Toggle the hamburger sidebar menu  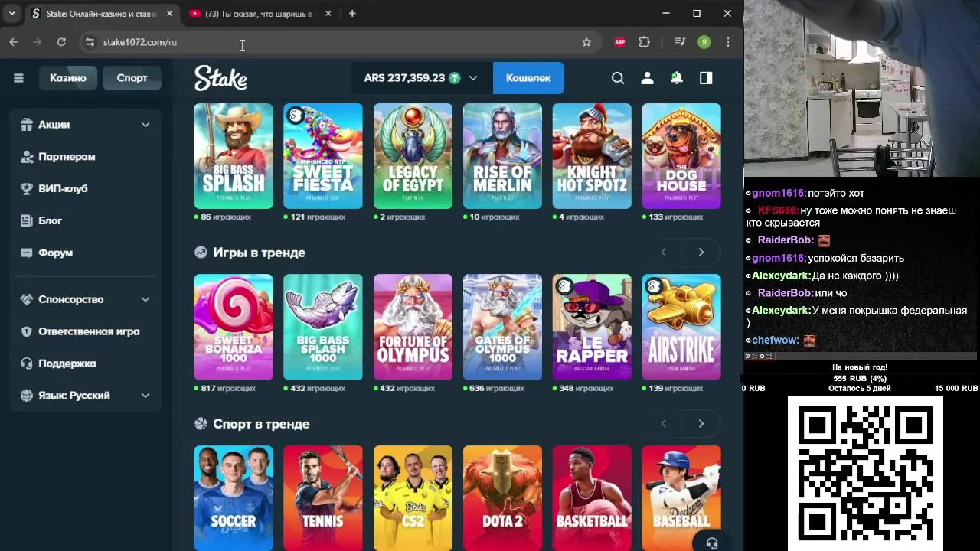(18, 78)
